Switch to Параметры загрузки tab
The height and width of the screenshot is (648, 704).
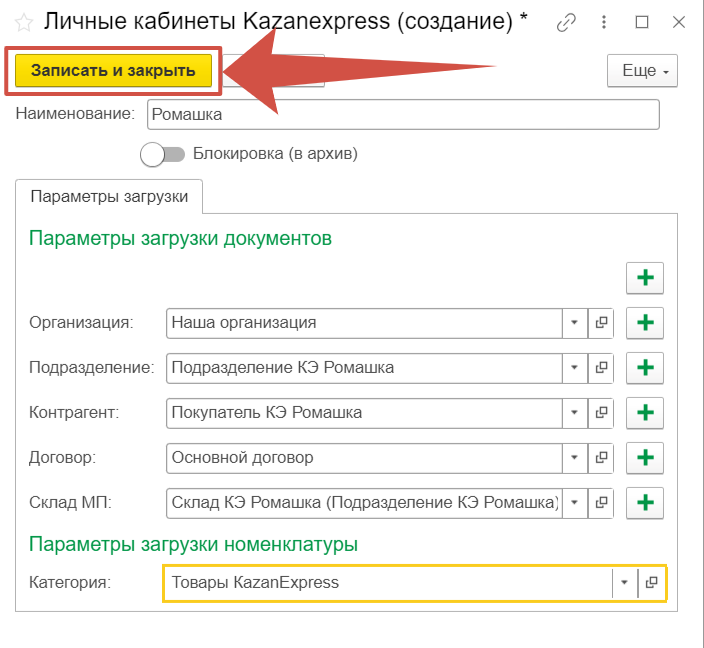pos(109,197)
